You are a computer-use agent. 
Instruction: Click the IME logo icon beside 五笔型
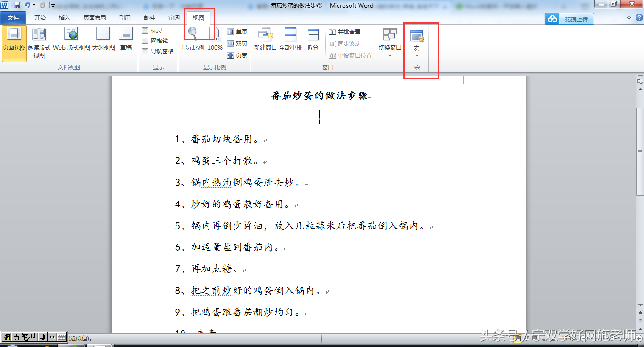(x=7, y=338)
